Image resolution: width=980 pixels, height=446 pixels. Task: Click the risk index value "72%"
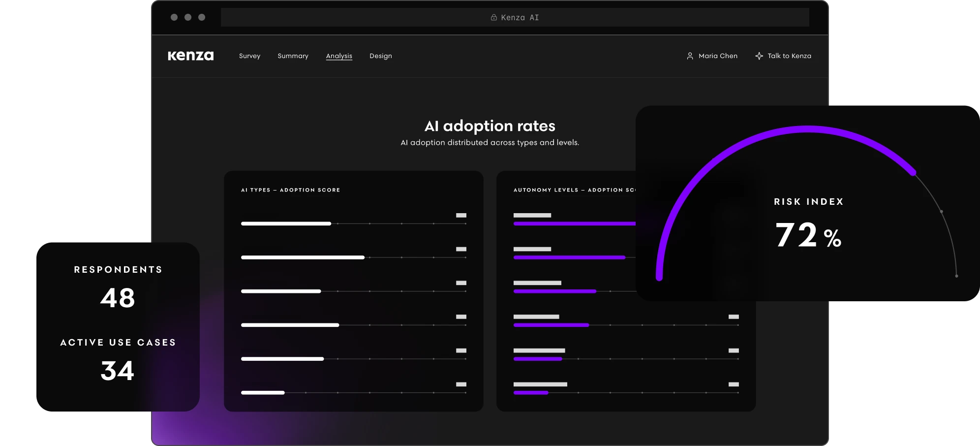[x=808, y=235]
